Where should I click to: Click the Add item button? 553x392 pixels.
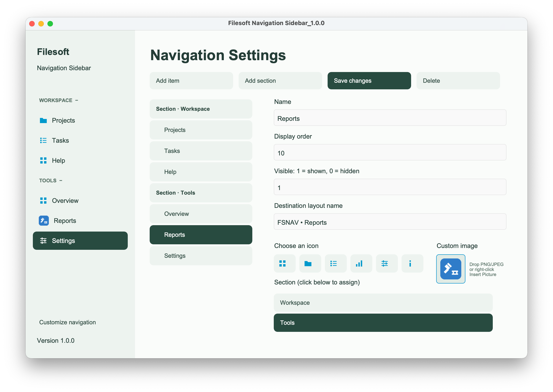[x=191, y=81]
